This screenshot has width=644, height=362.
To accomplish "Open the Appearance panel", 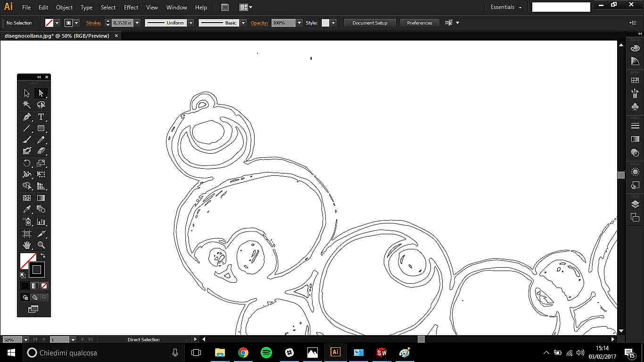I will click(x=635, y=172).
